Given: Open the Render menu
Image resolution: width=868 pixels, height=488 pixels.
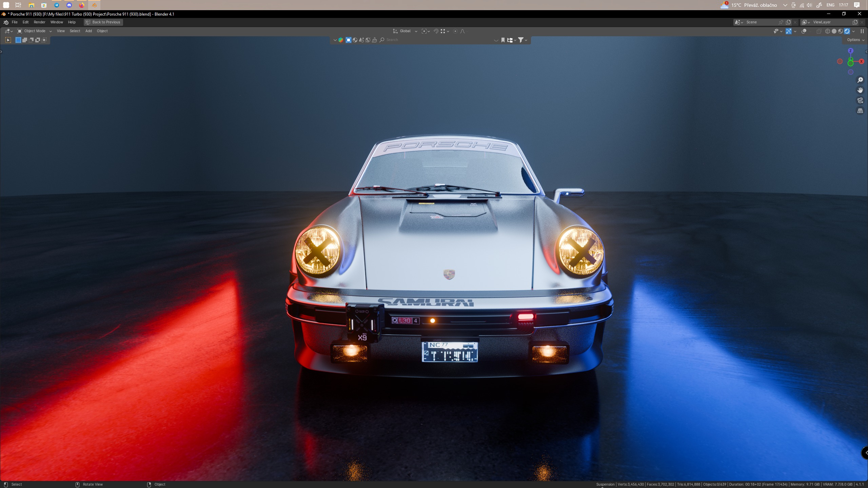Looking at the screenshot, I should [x=39, y=22].
